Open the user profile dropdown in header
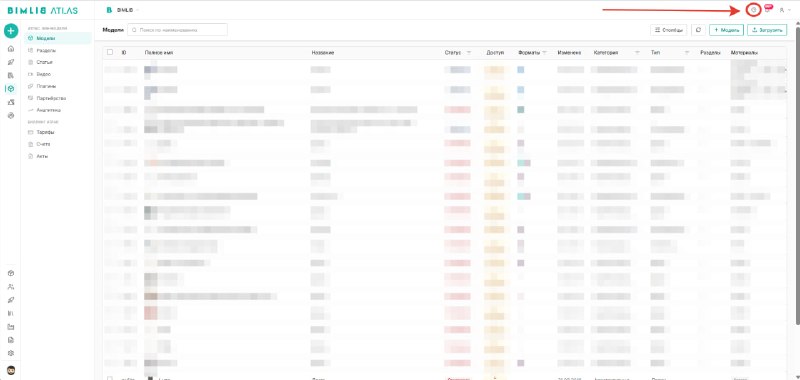The image size is (800, 380). tap(785, 10)
